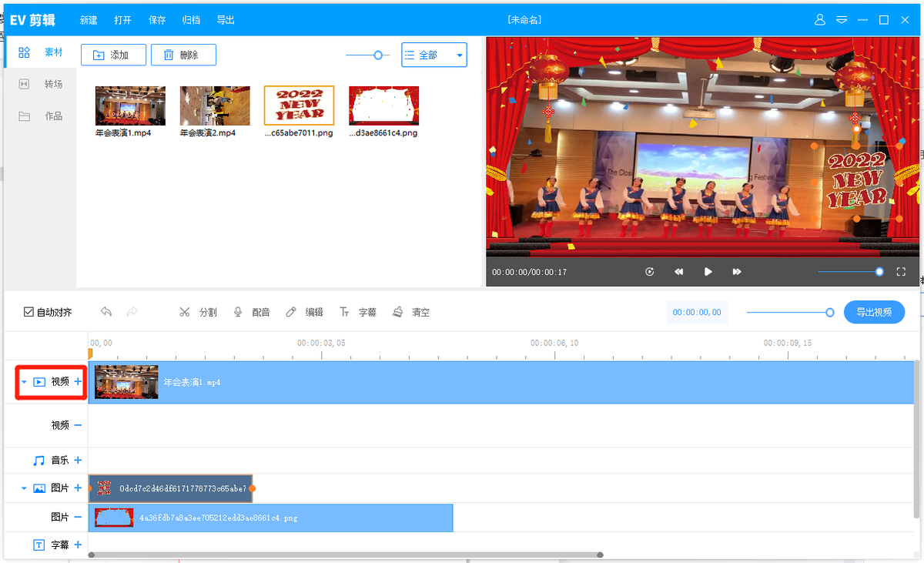Click the 音乐 note icon
This screenshot has width=924, height=563.
(x=39, y=460)
